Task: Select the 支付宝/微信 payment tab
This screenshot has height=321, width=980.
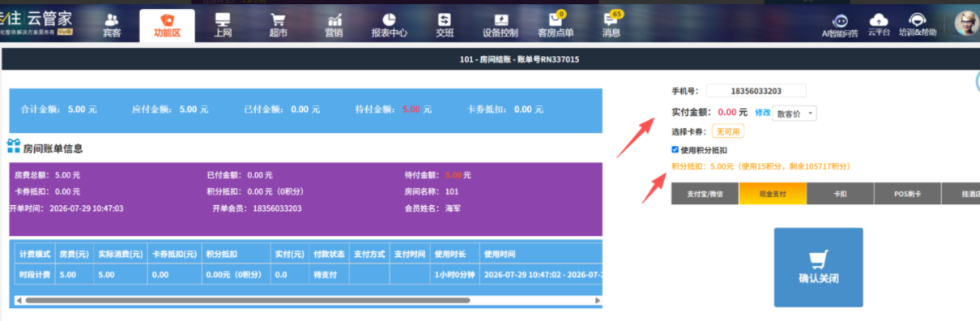Action: (705, 194)
